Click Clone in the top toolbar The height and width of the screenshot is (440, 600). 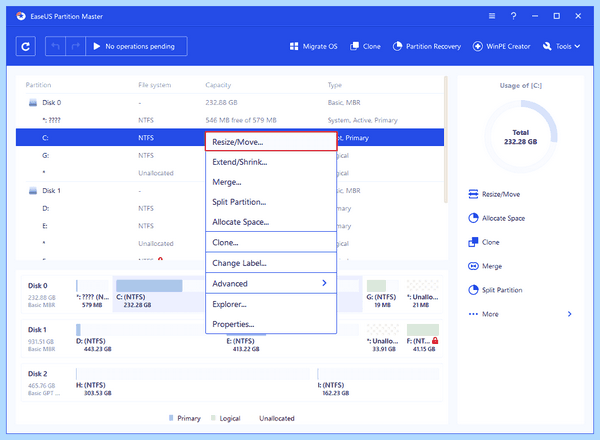coord(365,46)
